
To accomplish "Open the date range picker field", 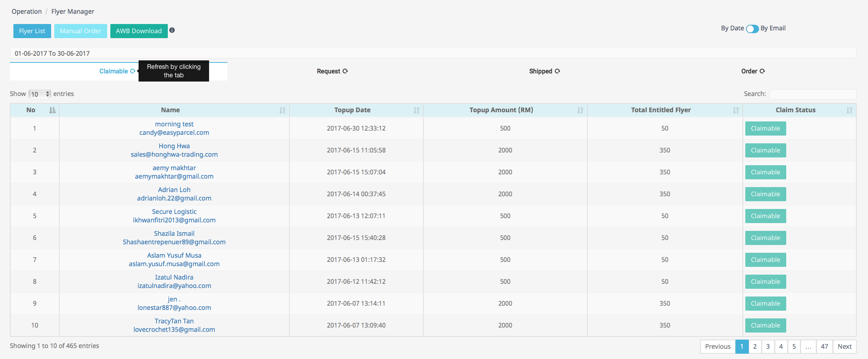I will click(x=433, y=53).
